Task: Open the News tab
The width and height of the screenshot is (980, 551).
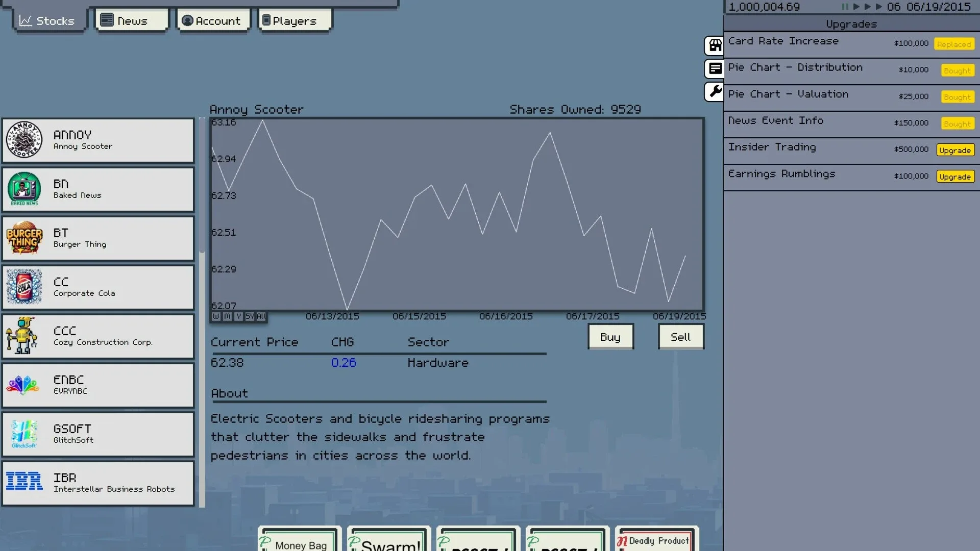Action: (132, 21)
